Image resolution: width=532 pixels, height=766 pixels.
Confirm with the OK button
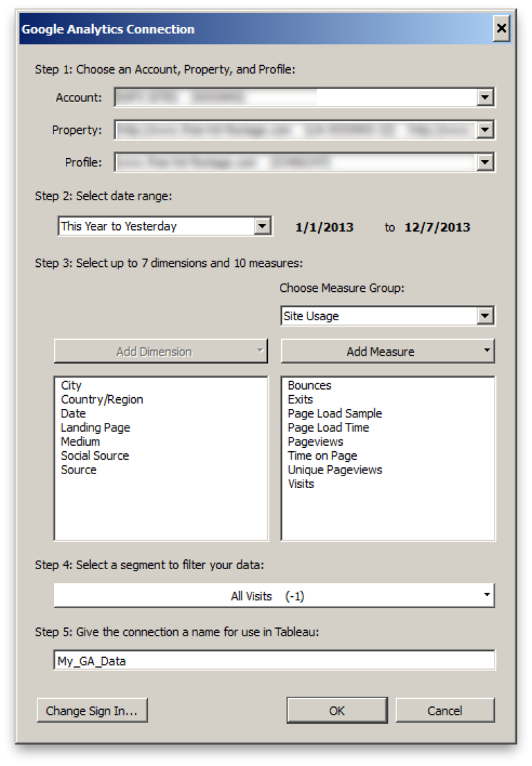(337, 711)
